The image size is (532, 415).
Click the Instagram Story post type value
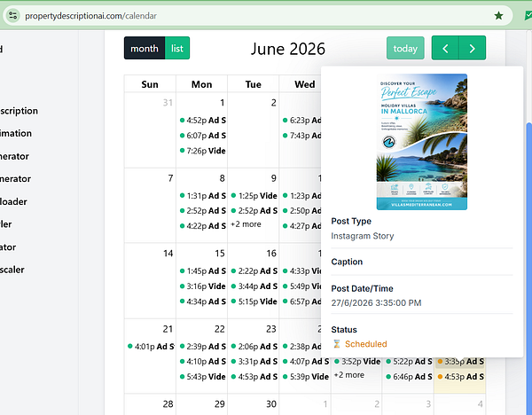[x=363, y=236]
